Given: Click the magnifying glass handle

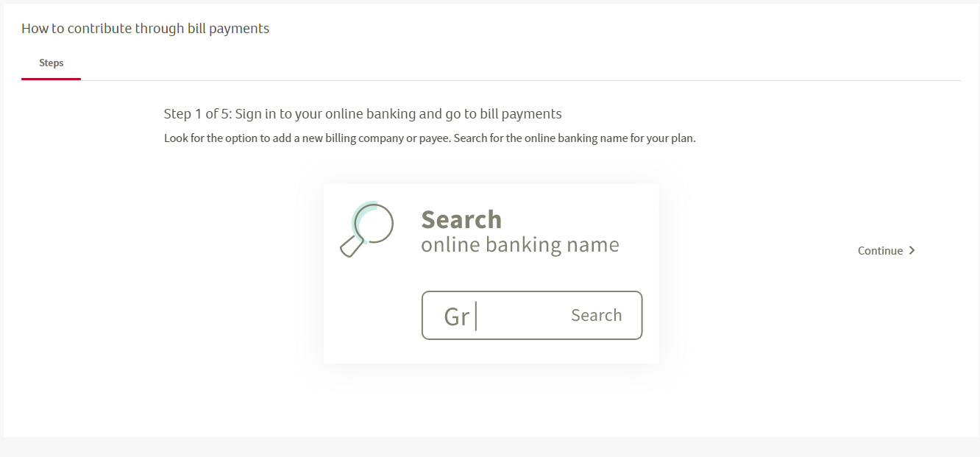Looking at the screenshot, I should (x=352, y=246).
